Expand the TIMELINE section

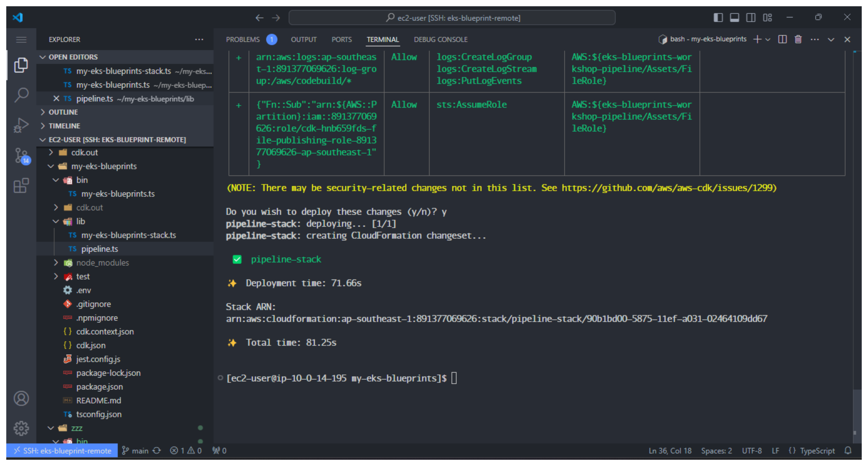(x=125, y=126)
